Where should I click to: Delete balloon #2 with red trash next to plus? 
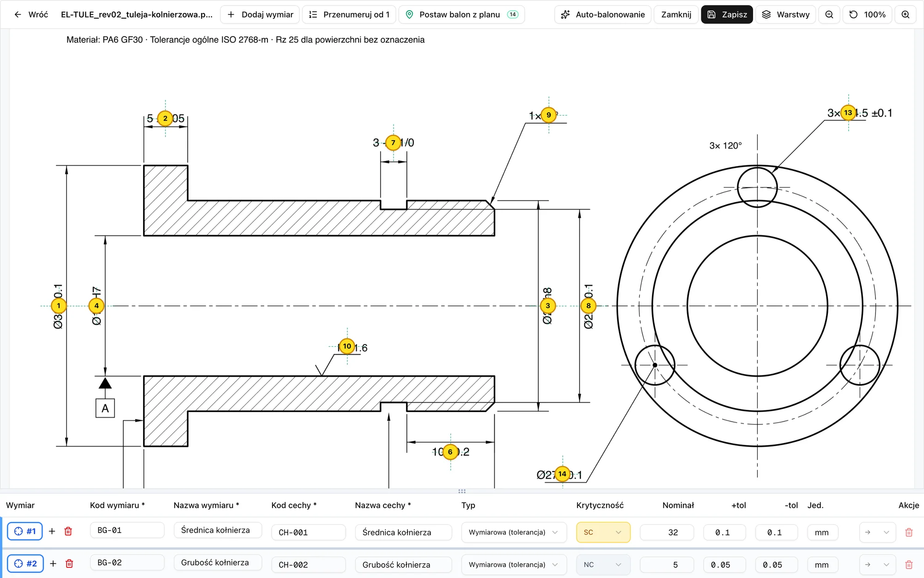[69, 564]
